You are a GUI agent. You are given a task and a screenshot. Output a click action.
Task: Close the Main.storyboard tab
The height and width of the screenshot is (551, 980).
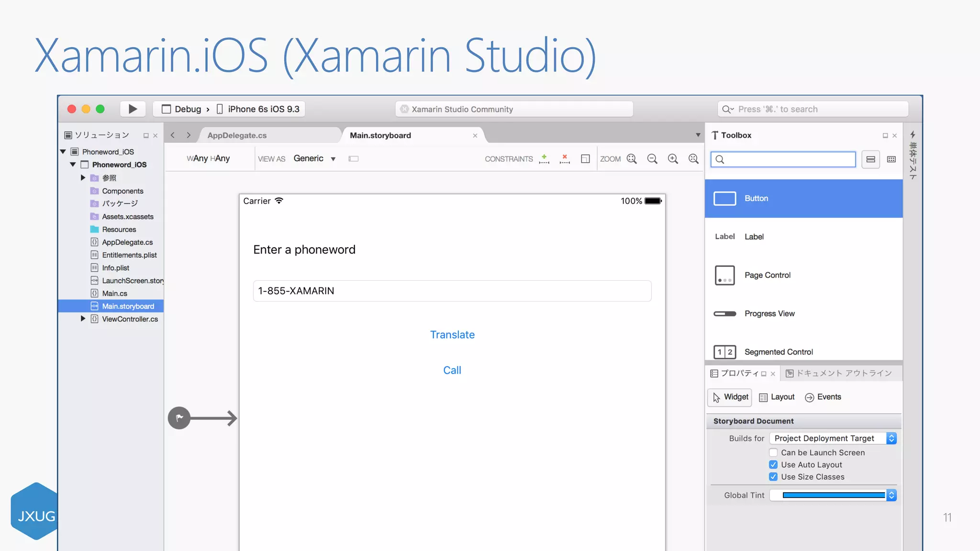pos(475,136)
